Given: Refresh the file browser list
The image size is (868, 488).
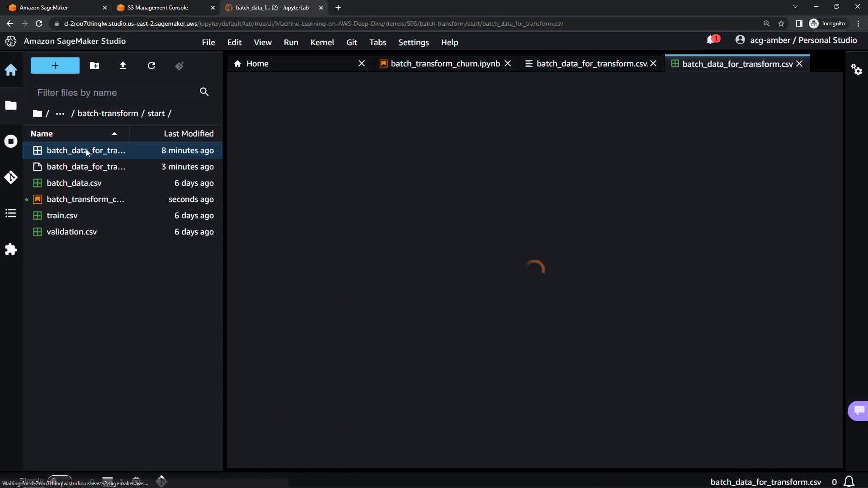Looking at the screenshot, I should pyautogui.click(x=151, y=66).
